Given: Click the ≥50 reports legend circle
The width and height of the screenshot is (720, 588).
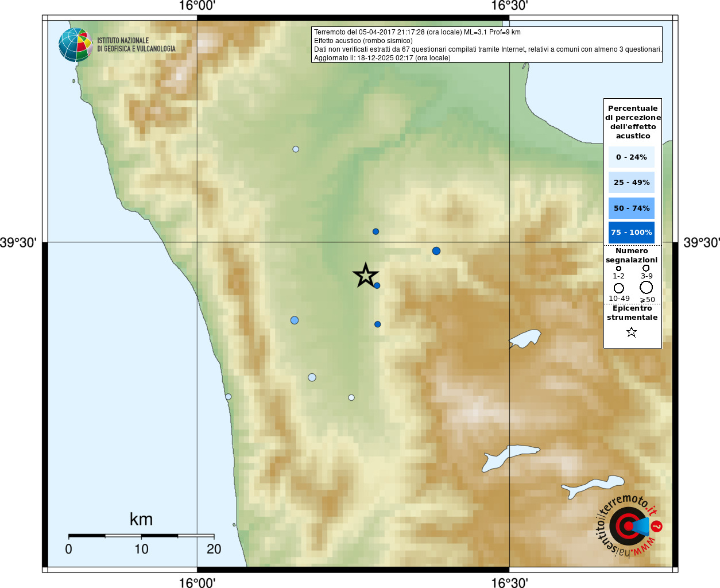Looking at the screenshot, I should (x=647, y=287).
